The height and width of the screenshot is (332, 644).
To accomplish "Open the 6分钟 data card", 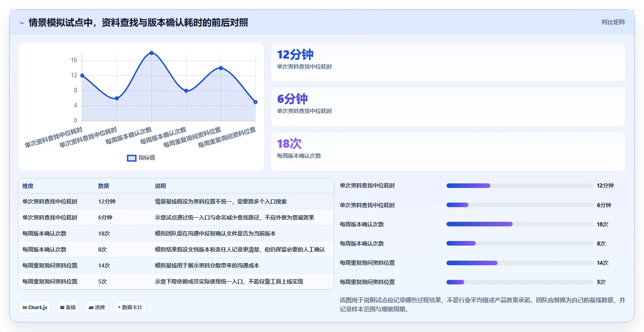I will click(x=448, y=107).
